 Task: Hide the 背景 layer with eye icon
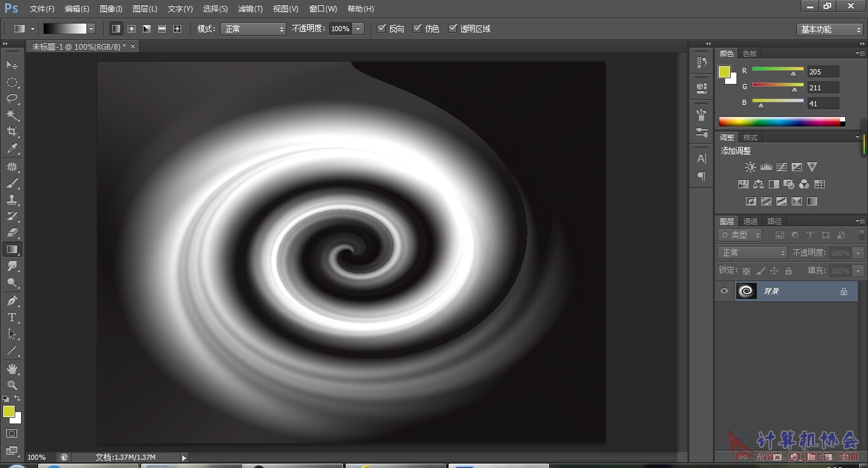click(724, 291)
